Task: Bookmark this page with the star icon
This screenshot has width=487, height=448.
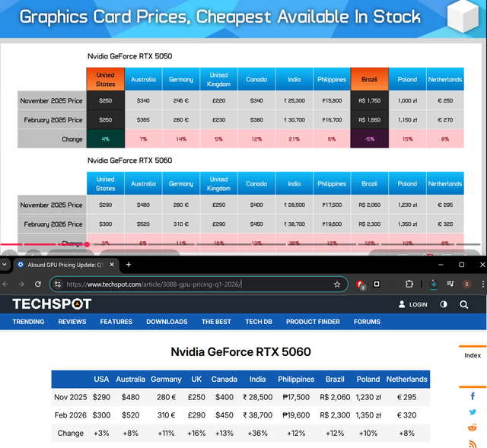Action: 337,284
